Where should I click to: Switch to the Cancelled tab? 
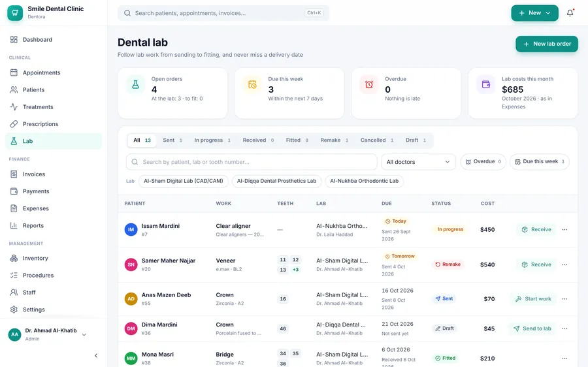pos(377,140)
